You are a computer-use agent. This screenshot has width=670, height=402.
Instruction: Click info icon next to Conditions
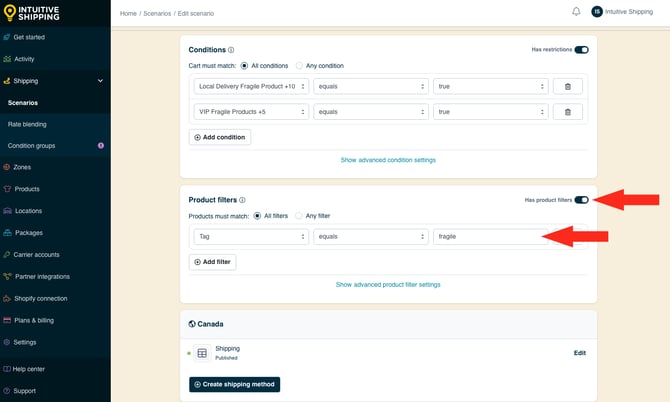pyautogui.click(x=231, y=50)
